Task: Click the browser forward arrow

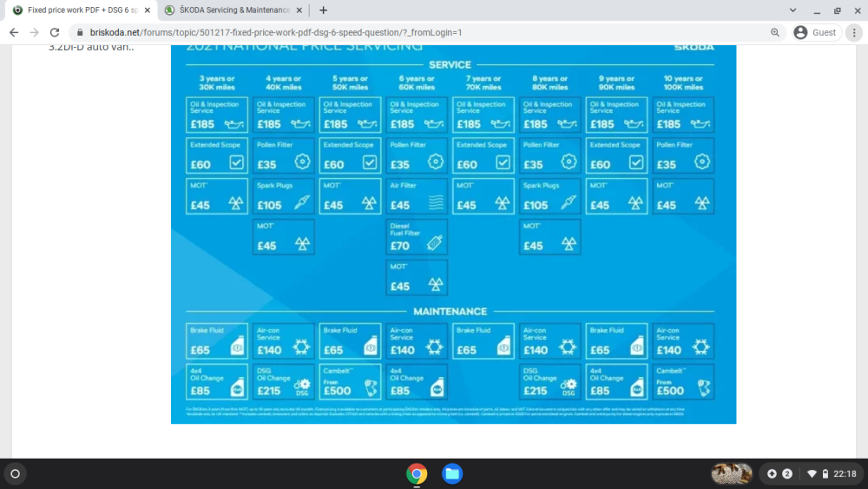Action: [x=35, y=33]
